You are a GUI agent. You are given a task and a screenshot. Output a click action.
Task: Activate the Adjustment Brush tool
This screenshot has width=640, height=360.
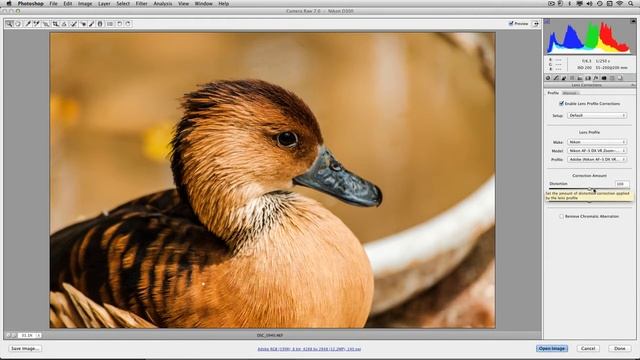91,24
